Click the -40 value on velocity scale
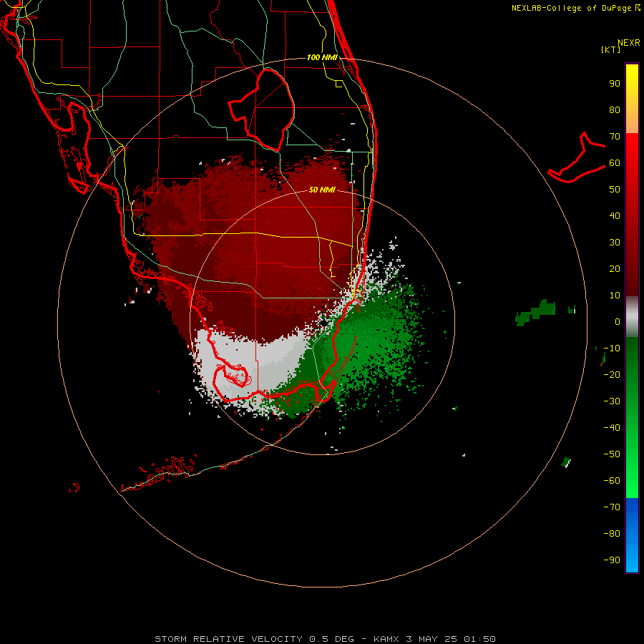 click(612, 428)
